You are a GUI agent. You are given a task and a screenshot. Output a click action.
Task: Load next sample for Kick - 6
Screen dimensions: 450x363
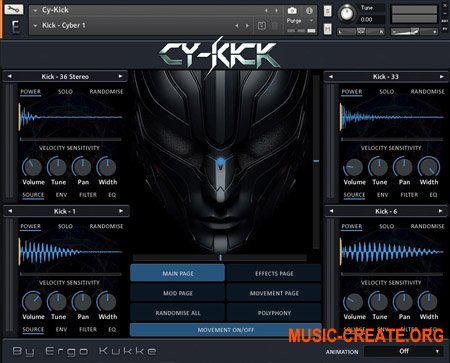441,211
